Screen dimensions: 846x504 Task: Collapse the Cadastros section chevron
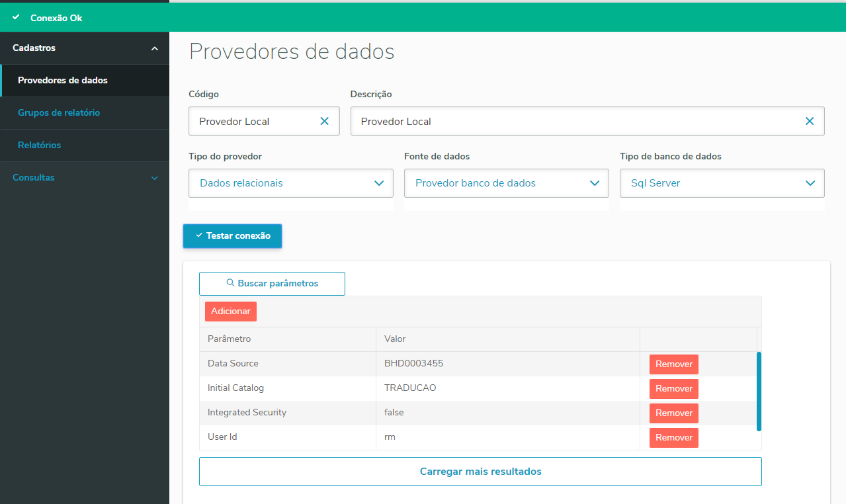coord(155,48)
